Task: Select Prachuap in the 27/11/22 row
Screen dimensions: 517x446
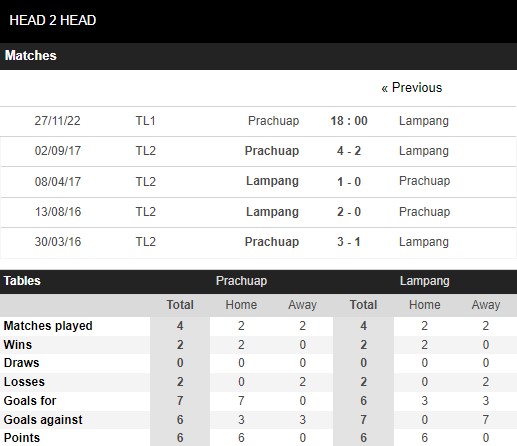Action: point(273,121)
